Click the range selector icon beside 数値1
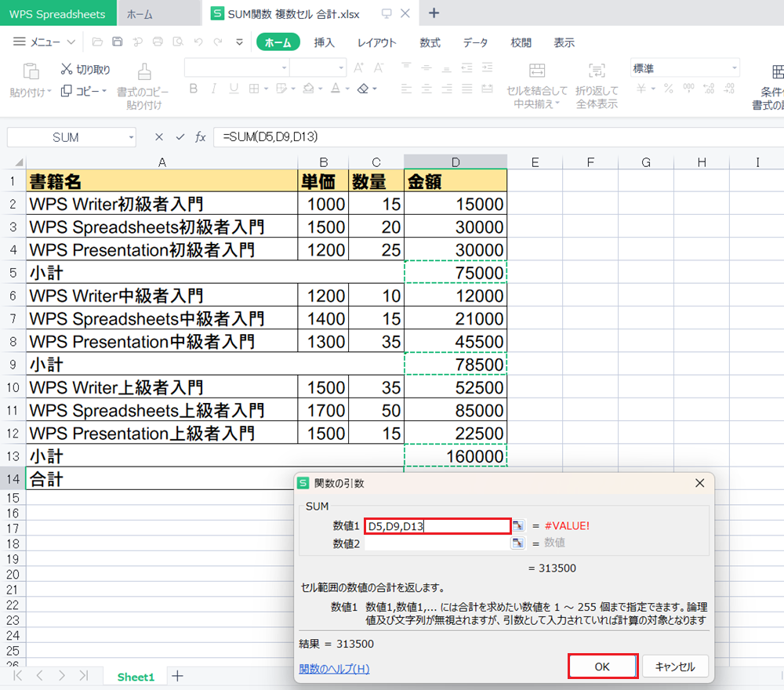The image size is (784, 690). click(x=518, y=525)
